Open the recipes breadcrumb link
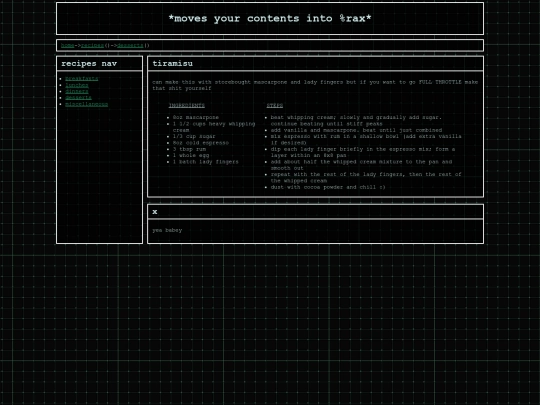This screenshot has width=540, height=405. click(92, 45)
